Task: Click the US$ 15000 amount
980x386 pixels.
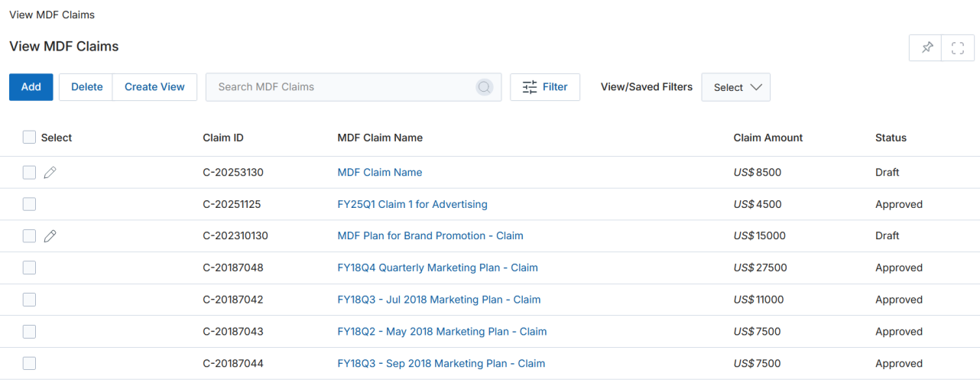Action: pyautogui.click(x=760, y=236)
